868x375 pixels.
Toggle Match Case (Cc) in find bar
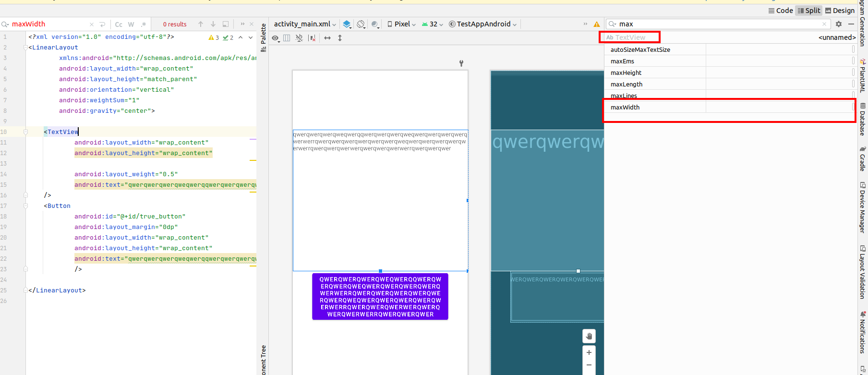tap(119, 24)
